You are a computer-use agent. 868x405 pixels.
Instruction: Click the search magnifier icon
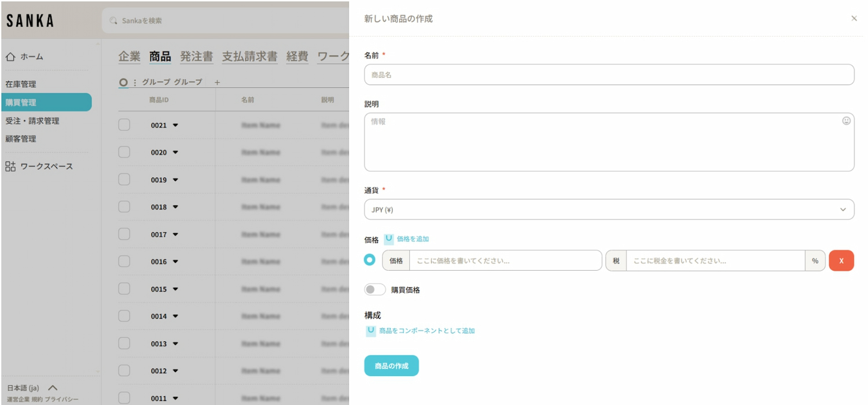(113, 21)
